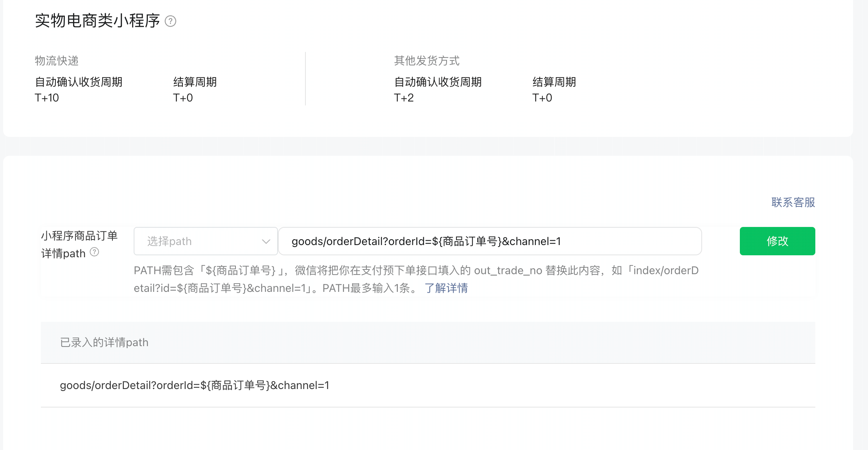Click 结算周期 label under 其他发货方式

[x=554, y=82]
